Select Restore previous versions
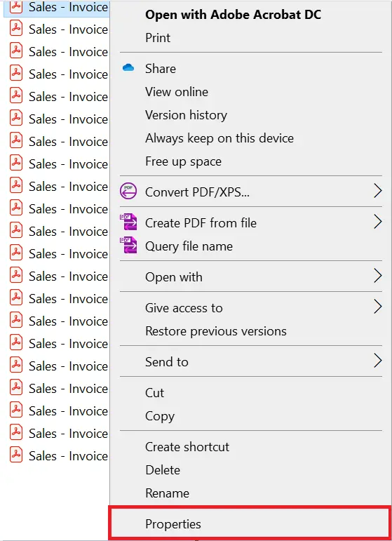Screen dimensions: 392x541 [216, 331]
